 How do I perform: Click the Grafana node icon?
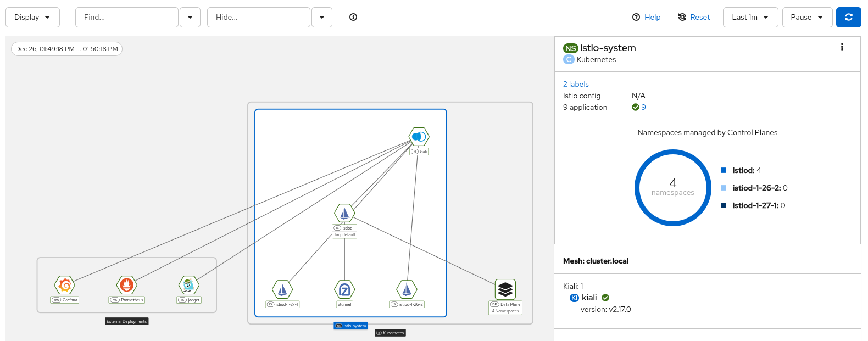(x=65, y=286)
